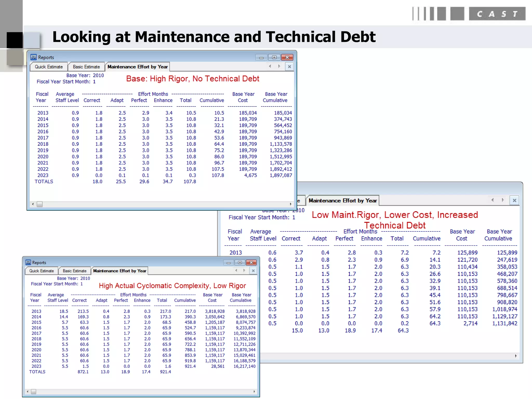Screen dimensions: 532x399
Task: Select Maintenance Effort by Year tab in top window
Action: pyautogui.click(x=138, y=67)
